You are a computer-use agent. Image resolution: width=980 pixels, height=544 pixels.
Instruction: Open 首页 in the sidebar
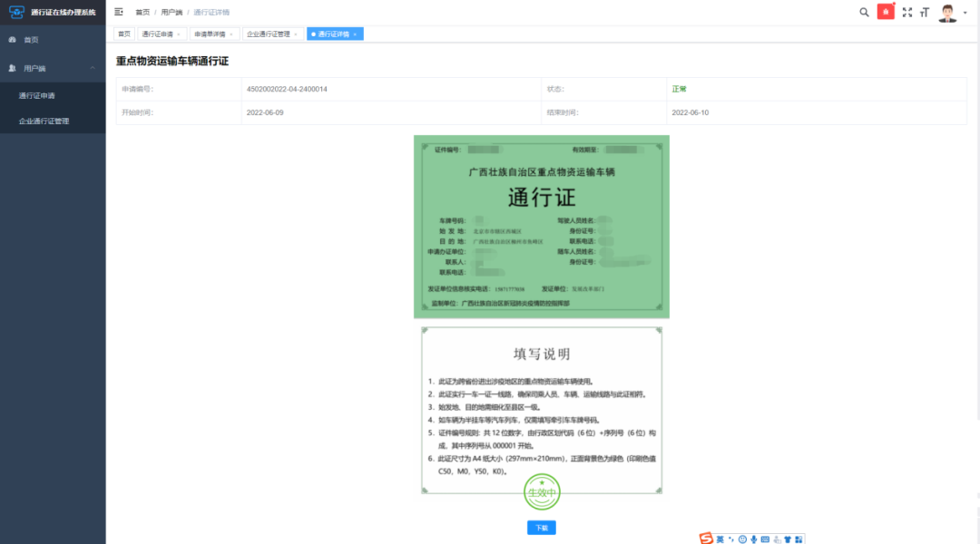pyautogui.click(x=54, y=39)
